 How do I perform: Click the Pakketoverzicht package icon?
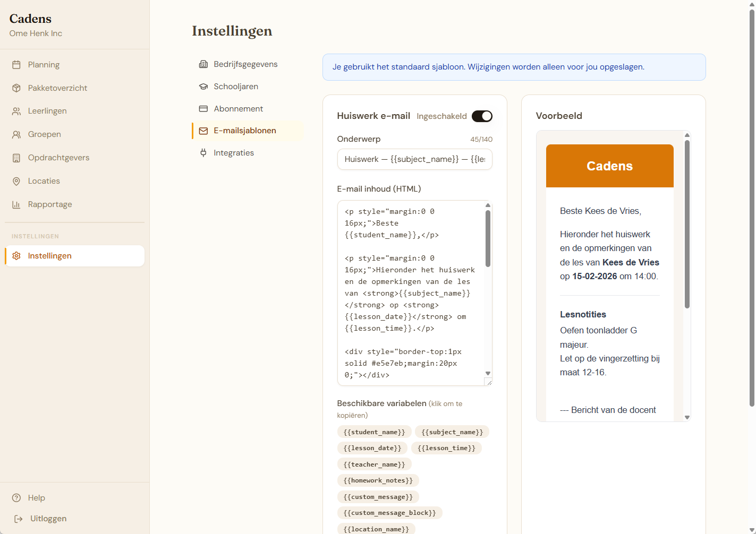[18, 88]
